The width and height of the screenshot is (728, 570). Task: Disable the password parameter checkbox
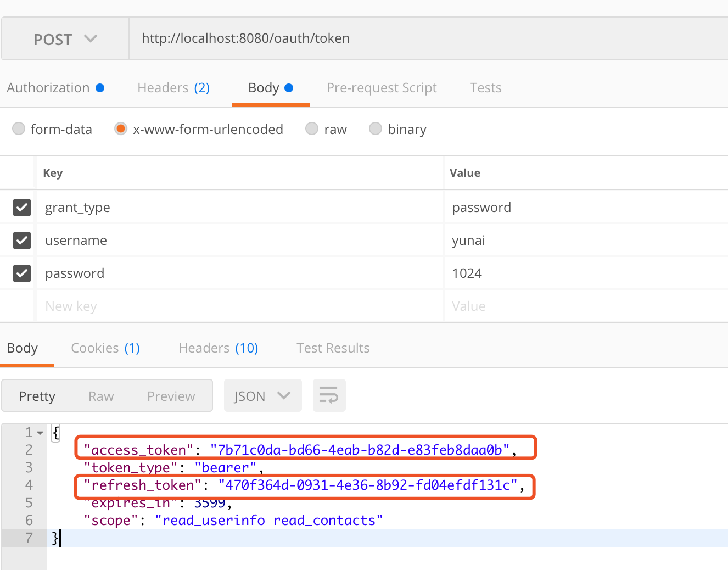click(22, 273)
